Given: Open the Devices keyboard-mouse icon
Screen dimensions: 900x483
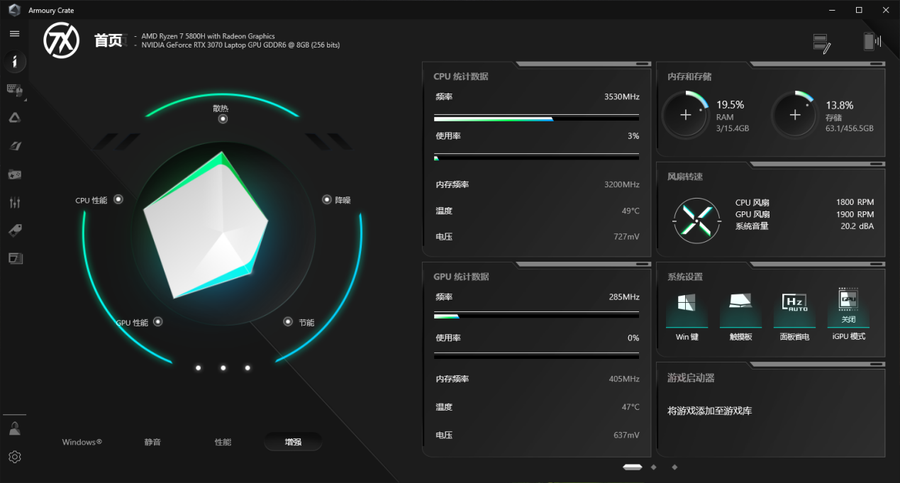Looking at the screenshot, I should [x=15, y=90].
